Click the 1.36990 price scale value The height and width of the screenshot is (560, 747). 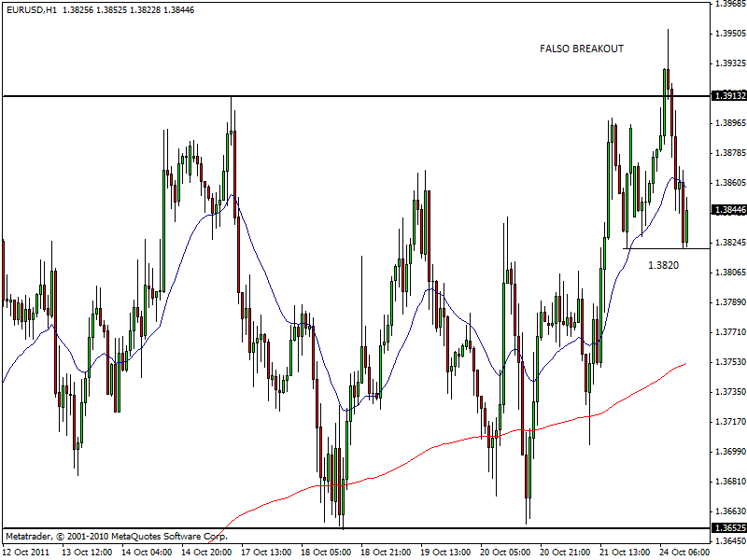coord(729,452)
